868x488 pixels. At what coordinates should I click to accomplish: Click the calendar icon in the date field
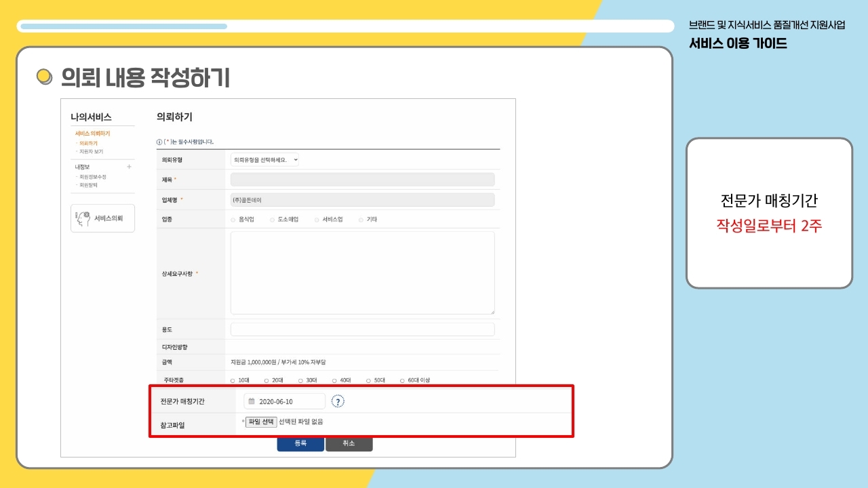(x=252, y=401)
